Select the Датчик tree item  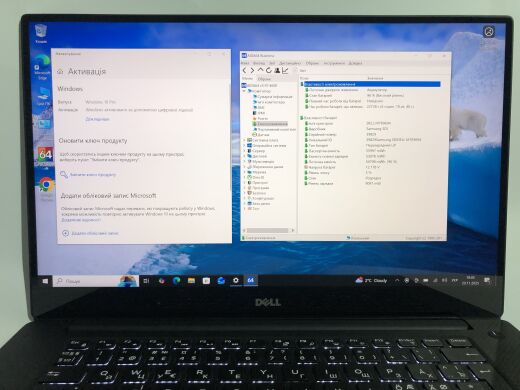pos(261,134)
